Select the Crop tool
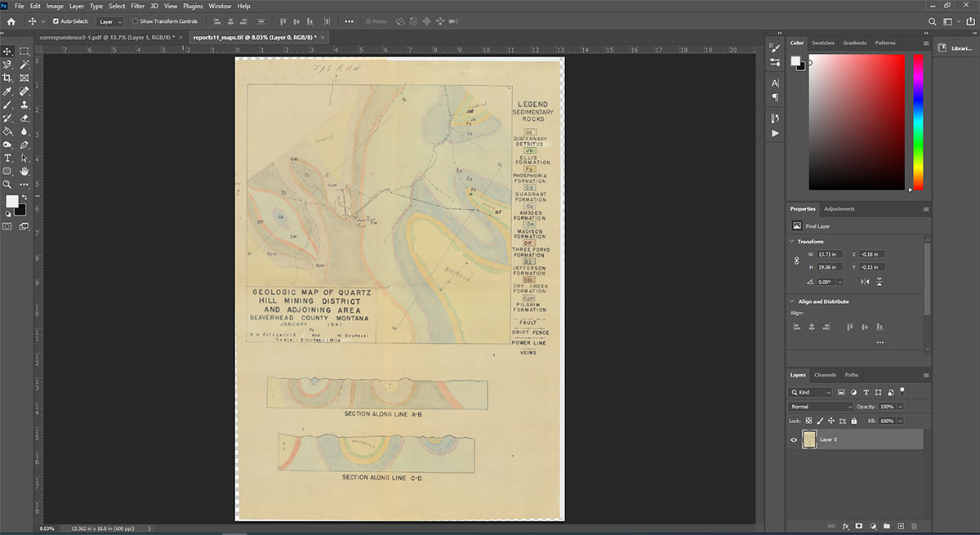This screenshot has width=980, height=535. [7, 78]
